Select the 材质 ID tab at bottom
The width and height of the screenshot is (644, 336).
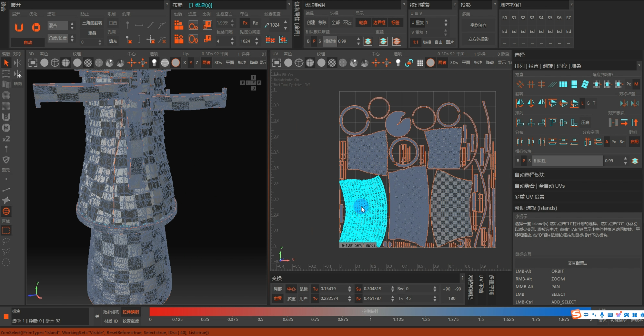click(111, 321)
